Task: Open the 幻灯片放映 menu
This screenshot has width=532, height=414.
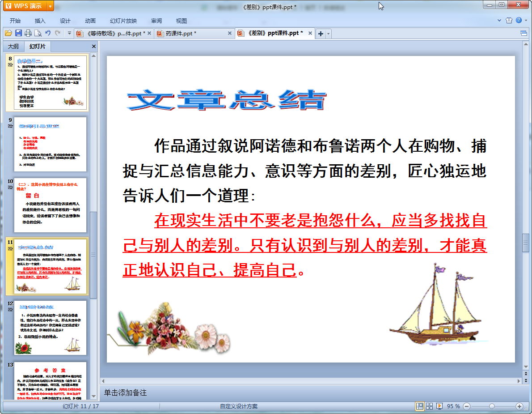Action: click(123, 21)
